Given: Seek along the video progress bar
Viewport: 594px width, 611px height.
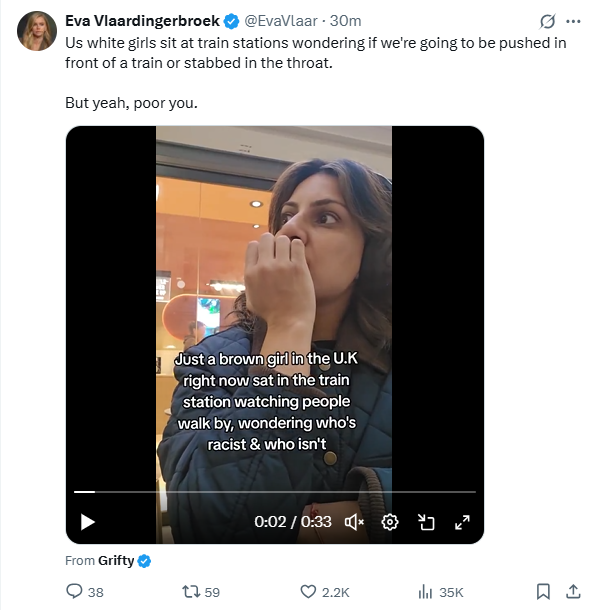Looking at the screenshot, I should [275, 492].
